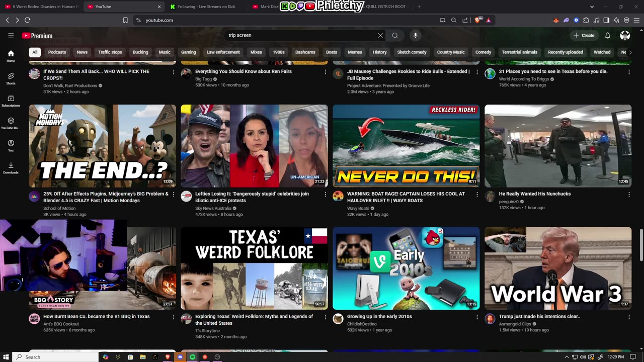Open the account avatar menu
This screenshot has width=644, height=362.
(x=625, y=35)
